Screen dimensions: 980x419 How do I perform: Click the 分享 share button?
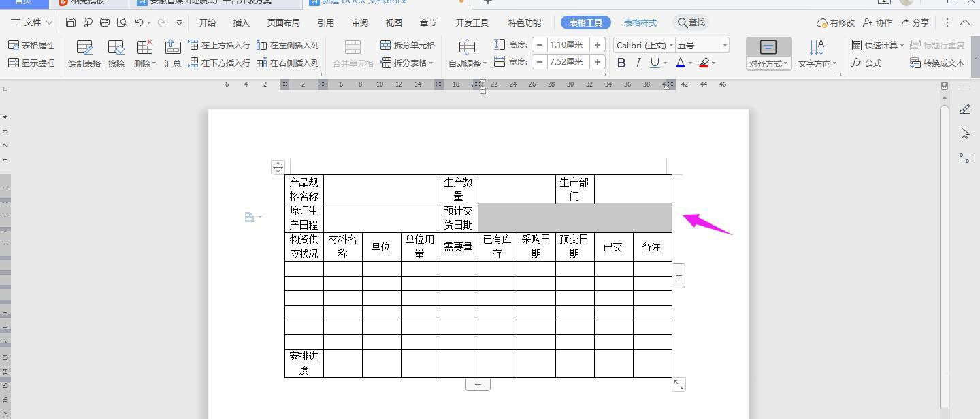(914, 22)
